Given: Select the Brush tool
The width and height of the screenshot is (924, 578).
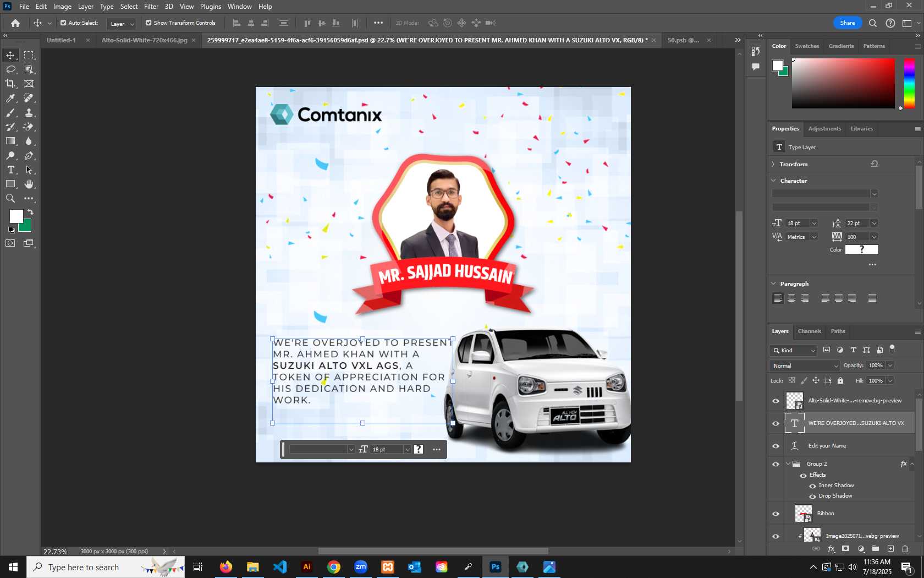Looking at the screenshot, I should 10,112.
